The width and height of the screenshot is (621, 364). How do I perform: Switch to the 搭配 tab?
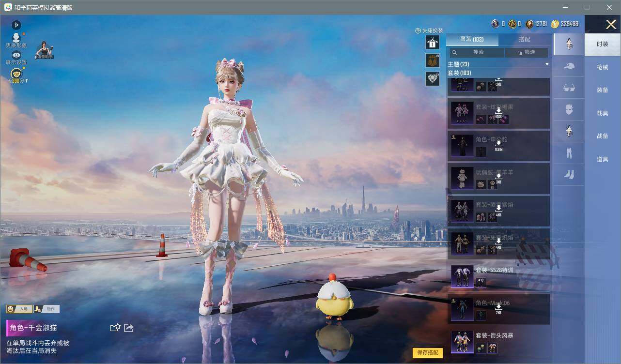point(525,39)
